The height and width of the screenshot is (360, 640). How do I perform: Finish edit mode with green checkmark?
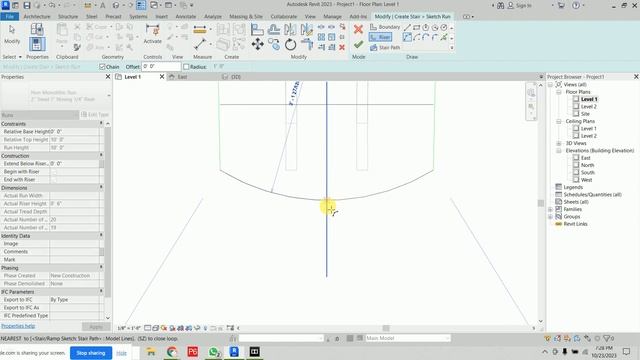pyautogui.click(x=358, y=44)
